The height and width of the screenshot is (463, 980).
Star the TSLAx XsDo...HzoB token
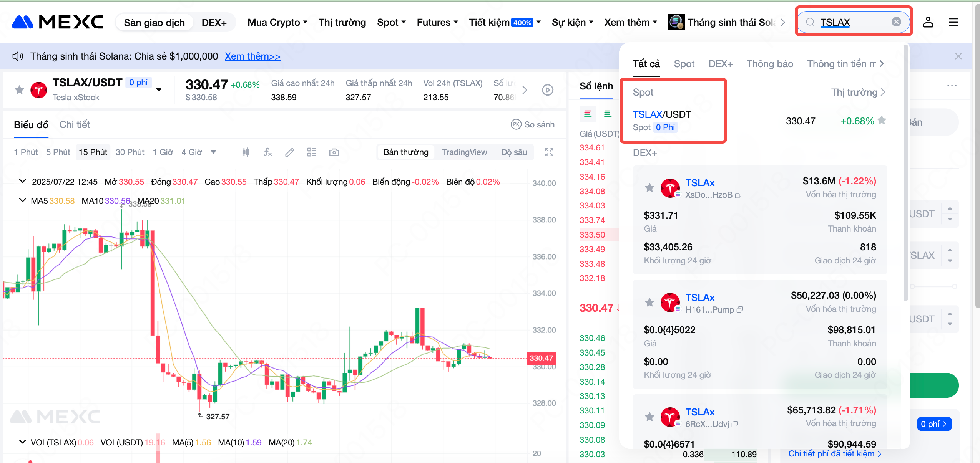click(649, 188)
